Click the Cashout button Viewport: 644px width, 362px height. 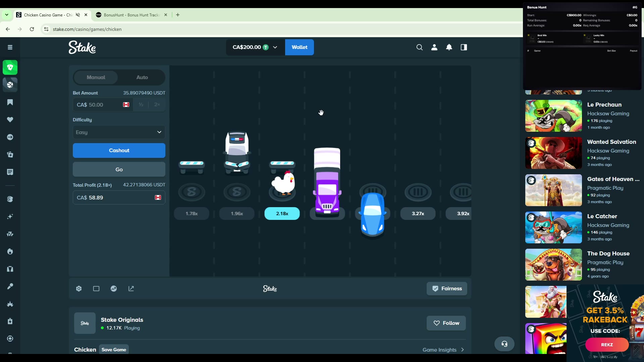tap(119, 150)
